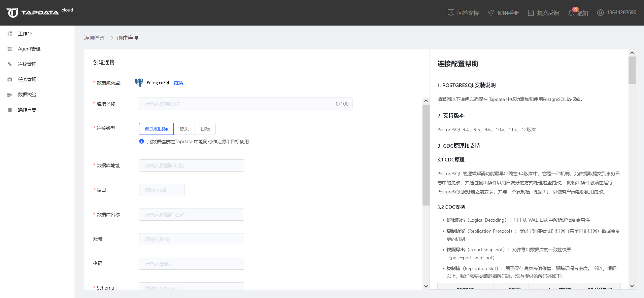Navigate back via 连接管理 breadcrumb
The image size is (644, 298).
[95, 38]
